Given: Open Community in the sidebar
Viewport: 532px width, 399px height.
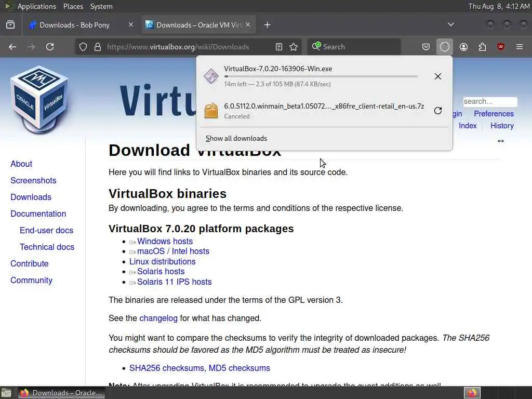Looking at the screenshot, I should coord(32,280).
